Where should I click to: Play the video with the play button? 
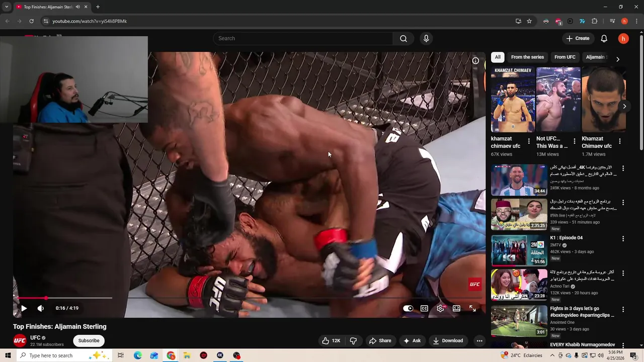pos(23,308)
